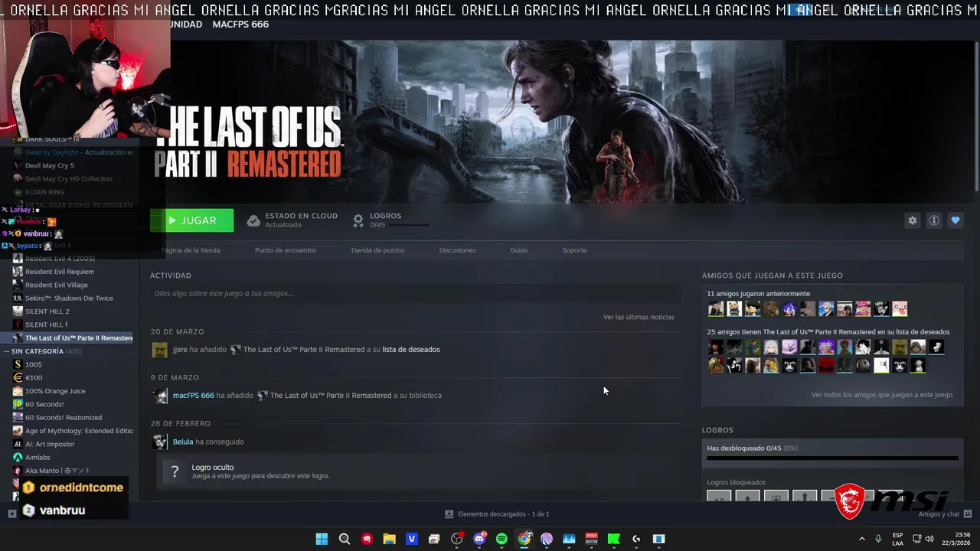The width and height of the screenshot is (980, 551).
Task: Open Soporte tab
Action: point(574,250)
